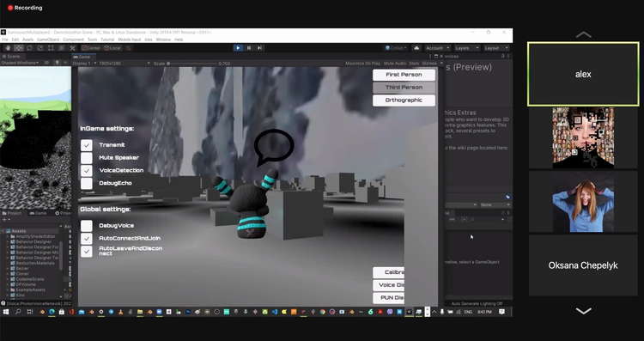
Task: Open the Account dropdown
Action: click(437, 48)
